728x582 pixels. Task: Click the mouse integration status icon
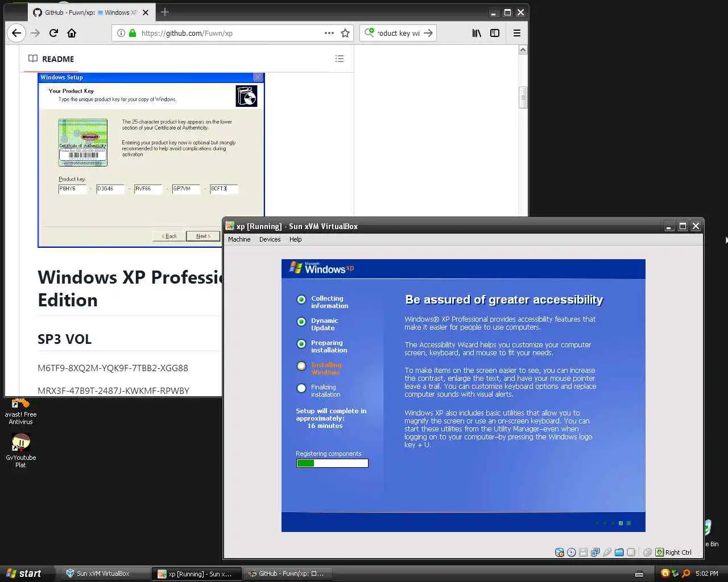647,552
